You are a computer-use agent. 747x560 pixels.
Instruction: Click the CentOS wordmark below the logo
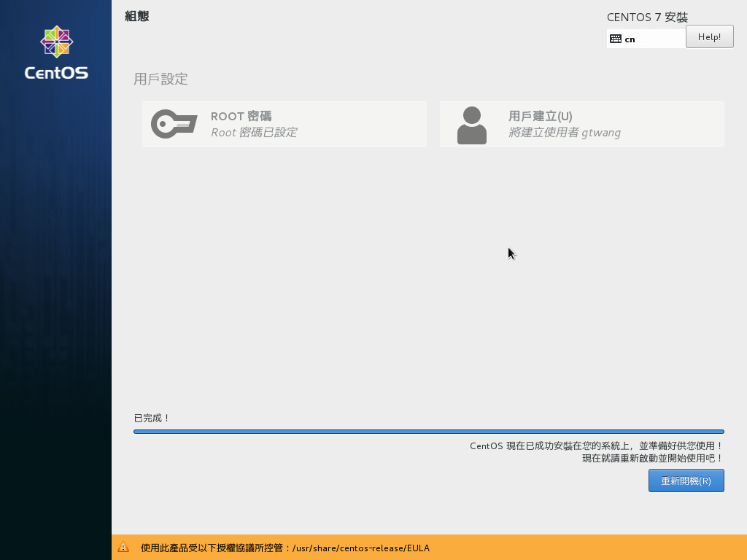point(56,72)
